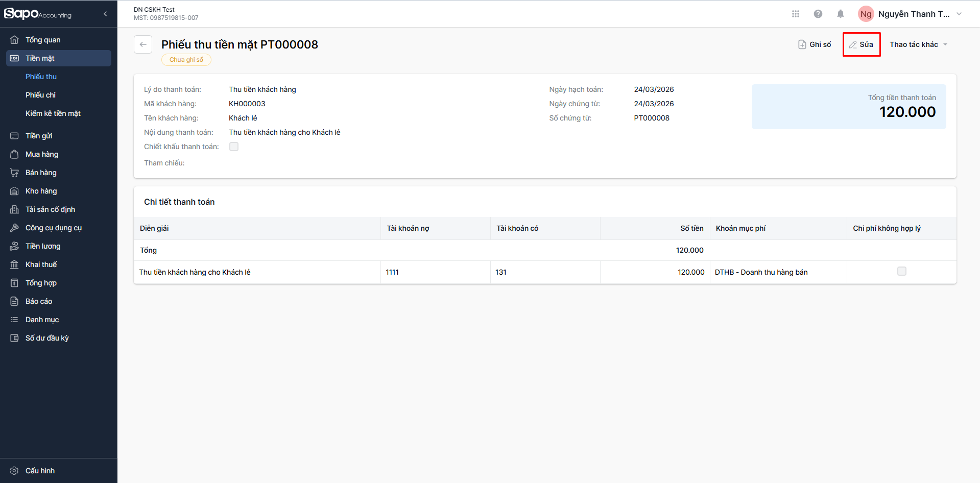The image size is (980, 483).
Task: Click the Bán hàng cart icon
Action: click(x=14, y=173)
